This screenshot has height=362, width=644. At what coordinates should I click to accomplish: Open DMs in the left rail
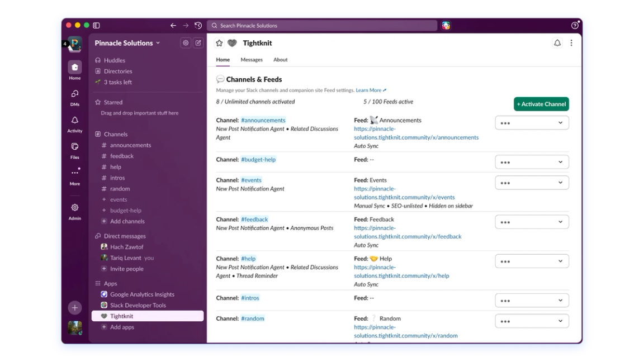click(x=75, y=98)
